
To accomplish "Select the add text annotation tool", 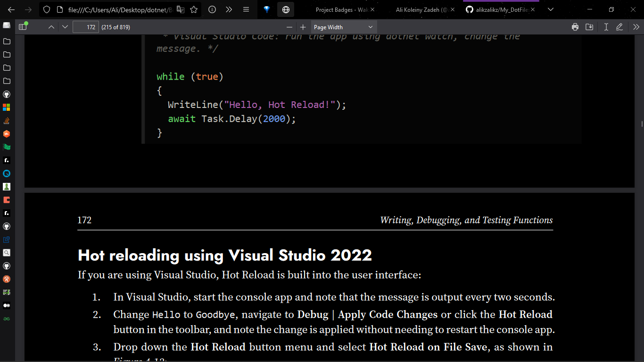I will tap(606, 27).
